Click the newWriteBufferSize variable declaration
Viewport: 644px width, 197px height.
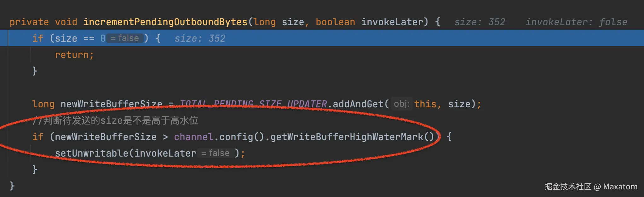pos(111,104)
